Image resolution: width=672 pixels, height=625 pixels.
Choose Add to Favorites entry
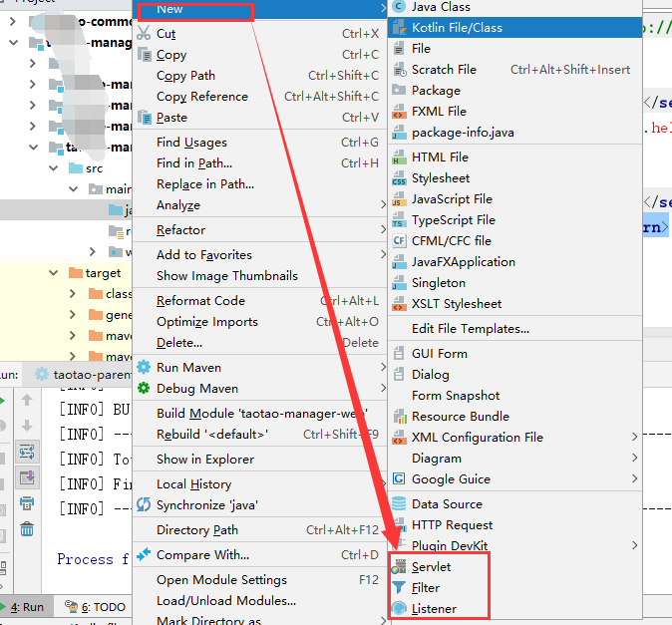pyautogui.click(x=259, y=255)
